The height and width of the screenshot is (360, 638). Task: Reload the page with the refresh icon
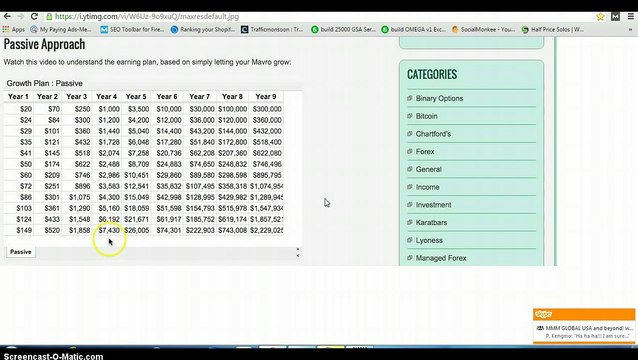34,17
